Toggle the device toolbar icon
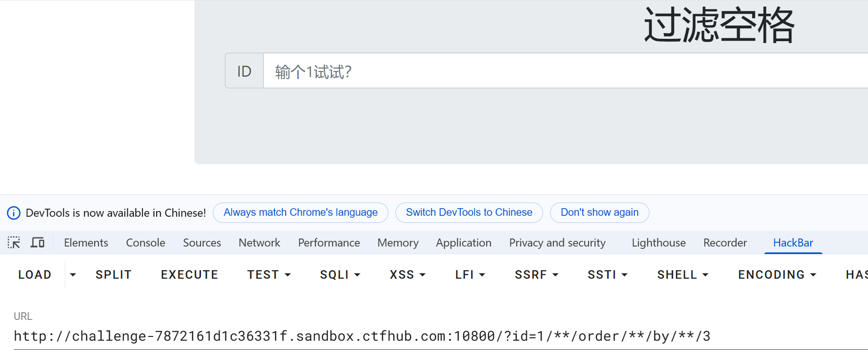The height and width of the screenshot is (362, 868). pyautogui.click(x=37, y=243)
